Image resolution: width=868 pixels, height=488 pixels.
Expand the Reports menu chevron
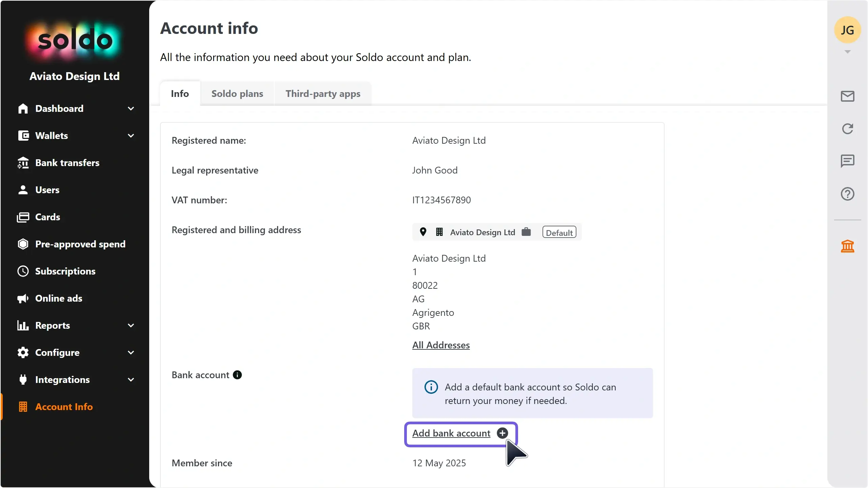[x=131, y=325]
